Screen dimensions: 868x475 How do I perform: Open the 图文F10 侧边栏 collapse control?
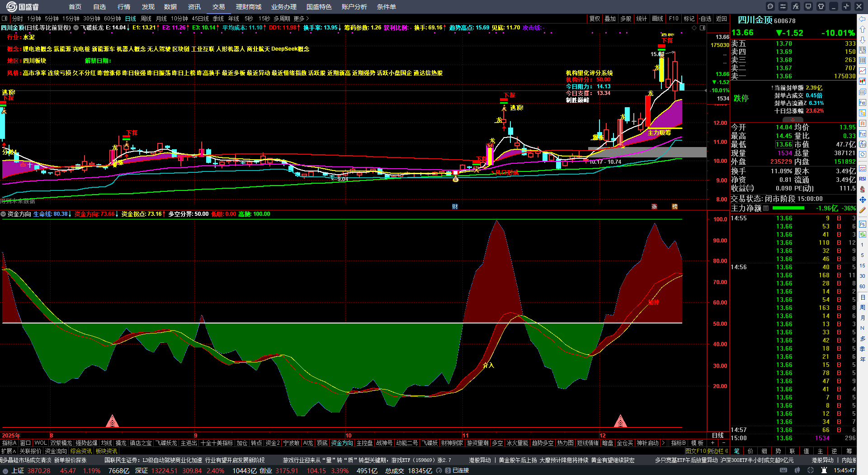(x=707, y=451)
